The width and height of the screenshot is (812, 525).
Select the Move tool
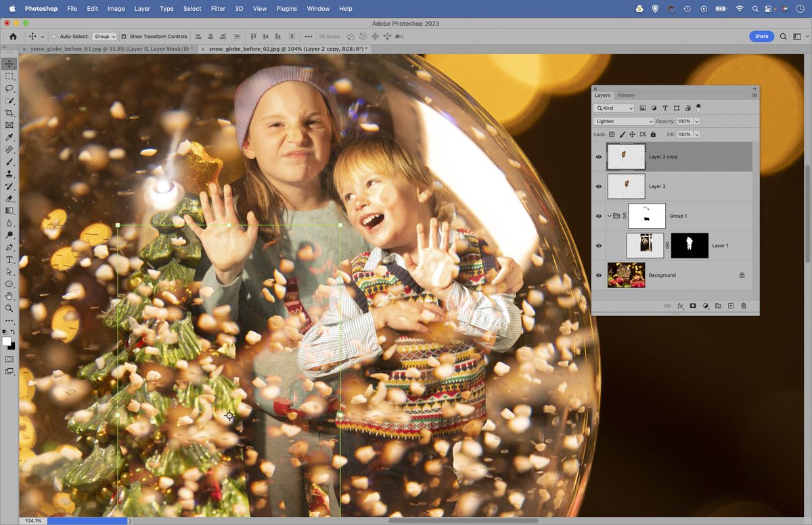(9, 63)
